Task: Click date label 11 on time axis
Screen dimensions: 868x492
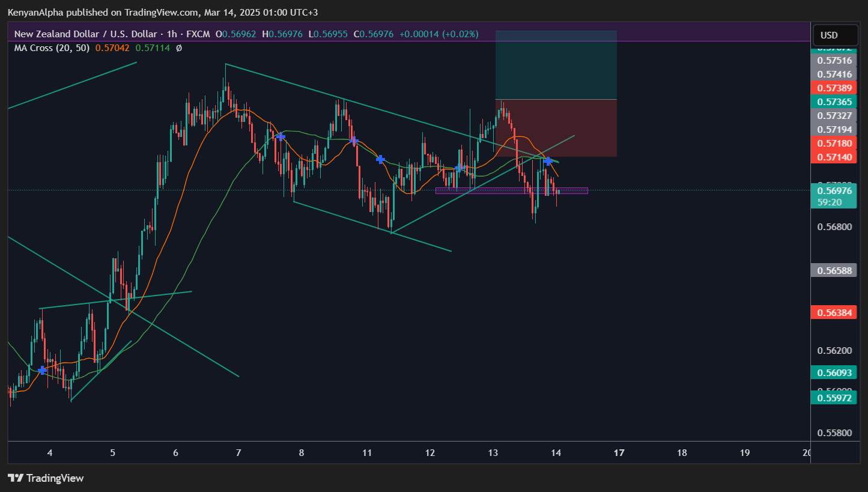Action: [x=367, y=452]
